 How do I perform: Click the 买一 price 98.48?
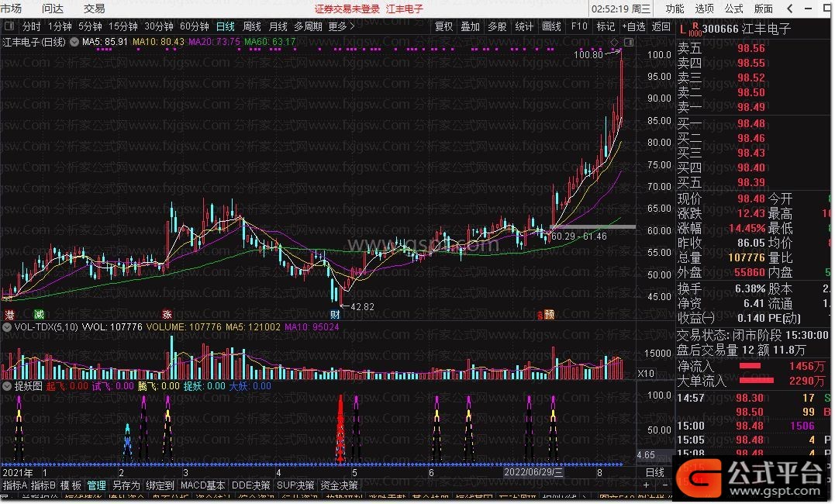[x=750, y=123]
